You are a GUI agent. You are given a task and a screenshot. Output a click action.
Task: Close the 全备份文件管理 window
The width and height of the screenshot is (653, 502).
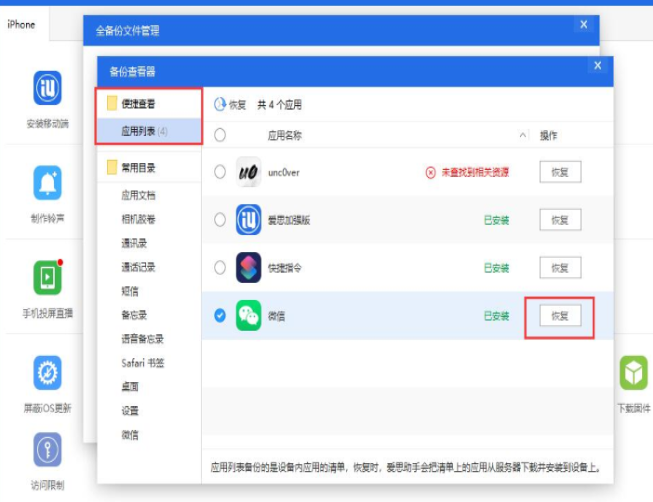tap(584, 25)
